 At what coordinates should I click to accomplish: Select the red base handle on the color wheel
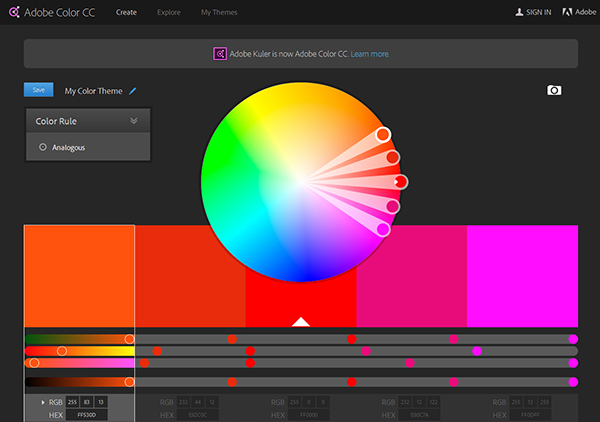pyautogui.click(x=401, y=182)
